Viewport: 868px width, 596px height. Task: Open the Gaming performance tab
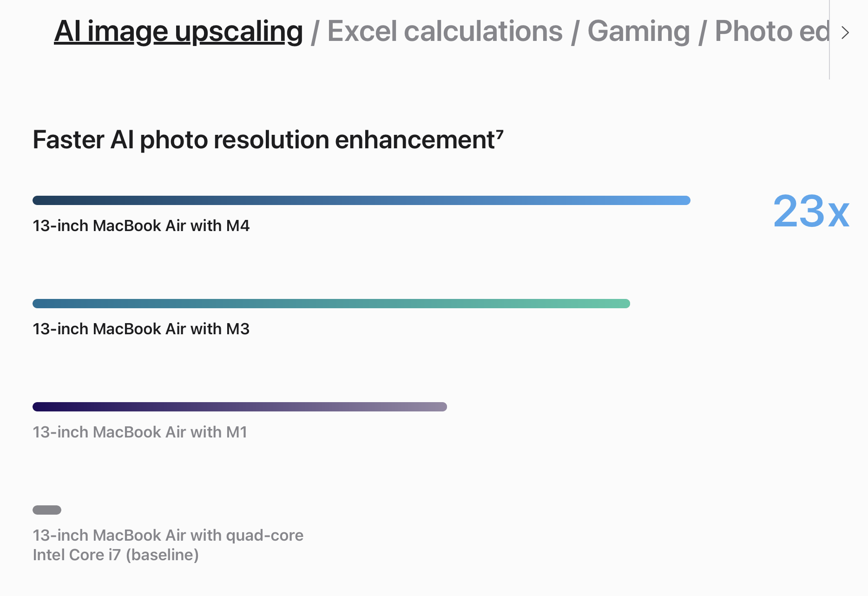(638, 31)
